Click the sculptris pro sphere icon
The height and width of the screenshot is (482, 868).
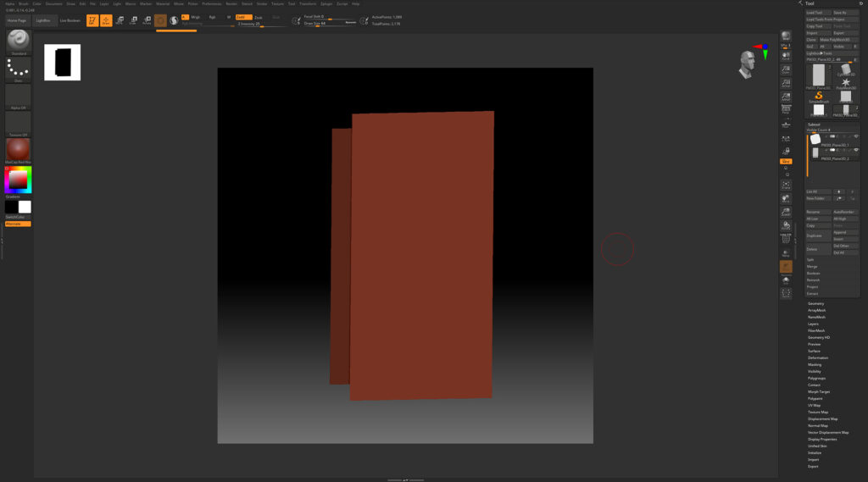pyautogui.click(x=174, y=20)
